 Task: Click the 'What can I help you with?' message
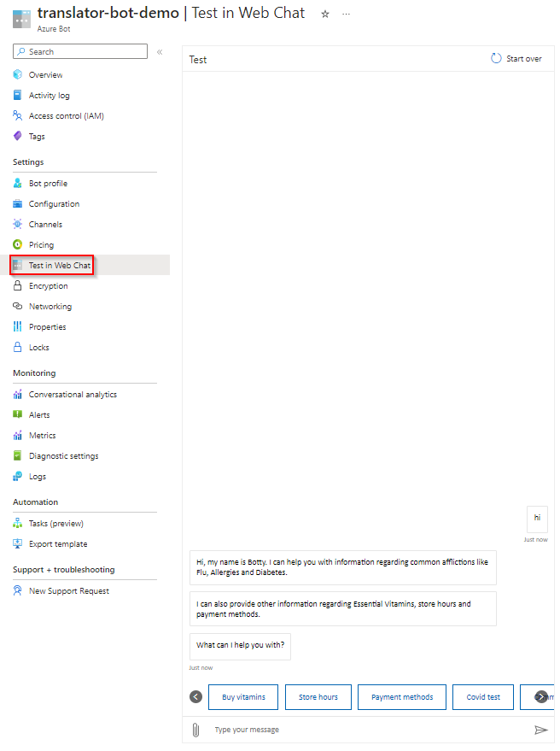[240, 646]
